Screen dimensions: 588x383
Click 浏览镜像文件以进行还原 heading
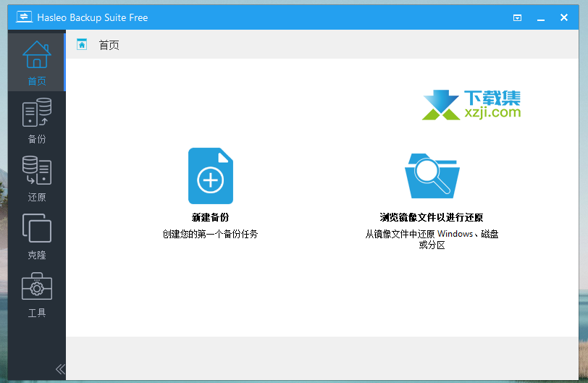pos(432,217)
